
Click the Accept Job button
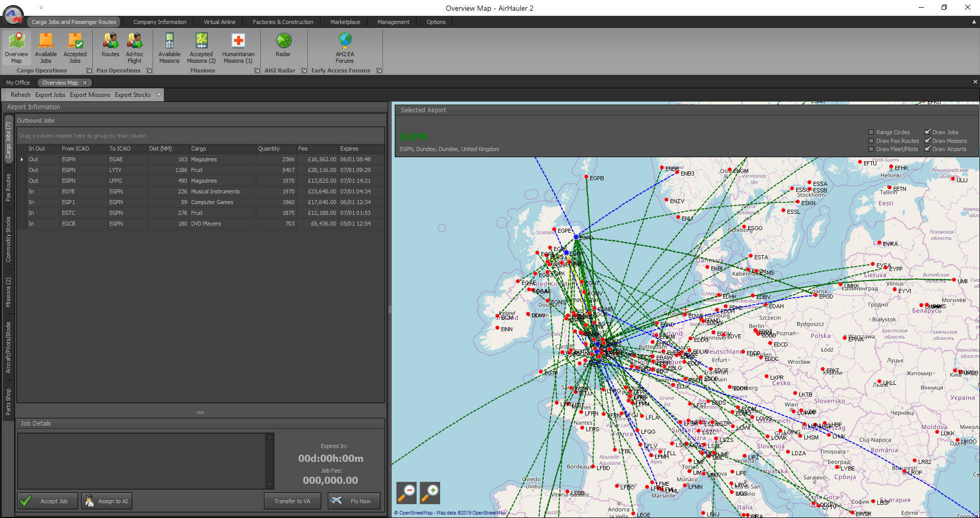click(x=48, y=501)
